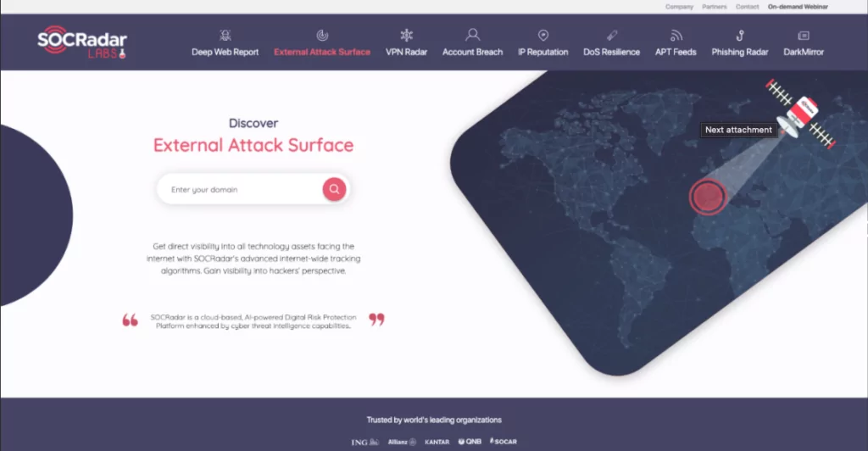Open the Partners link

714,7
